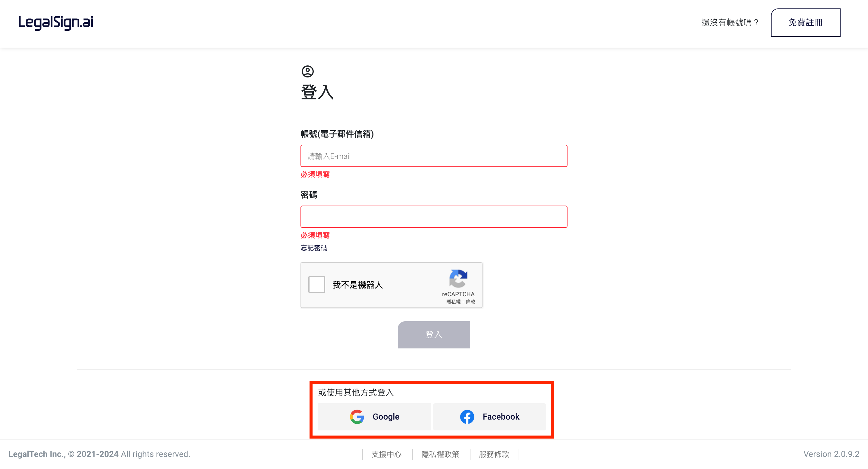Open the 服務條款 footer link
868x469 pixels.
[494, 454]
